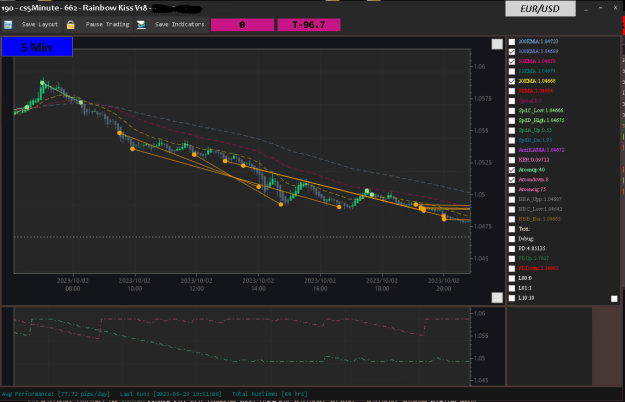Click the padlock icon beside Pause Trading
625x402 pixels.
point(71,25)
